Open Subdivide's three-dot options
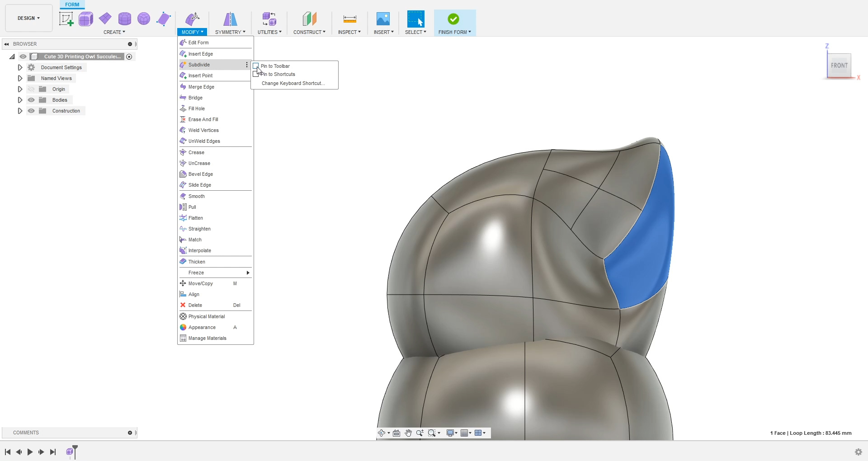The image size is (868, 461). point(247,65)
